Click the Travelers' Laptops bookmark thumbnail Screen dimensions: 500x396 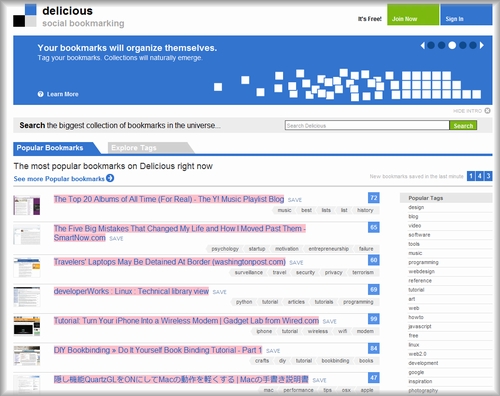[x=27, y=267]
